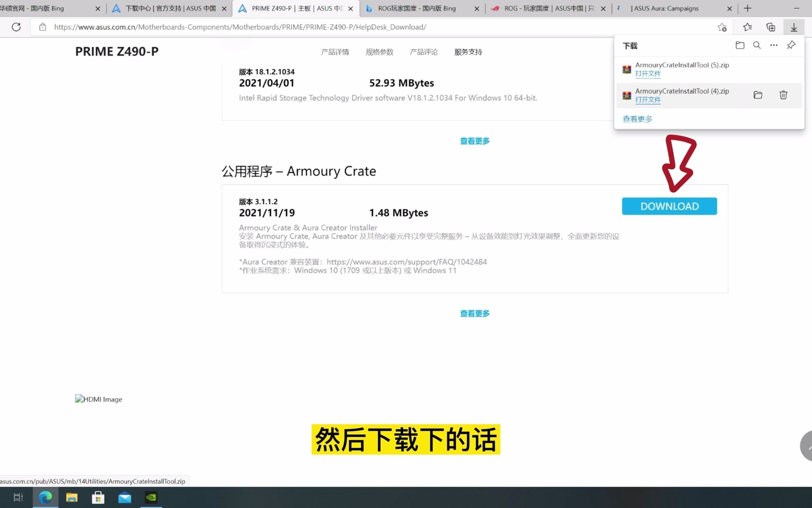This screenshot has width=812, height=508.
Task: Close the PRIME Z490-P tab
Action: (x=350, y=9)
